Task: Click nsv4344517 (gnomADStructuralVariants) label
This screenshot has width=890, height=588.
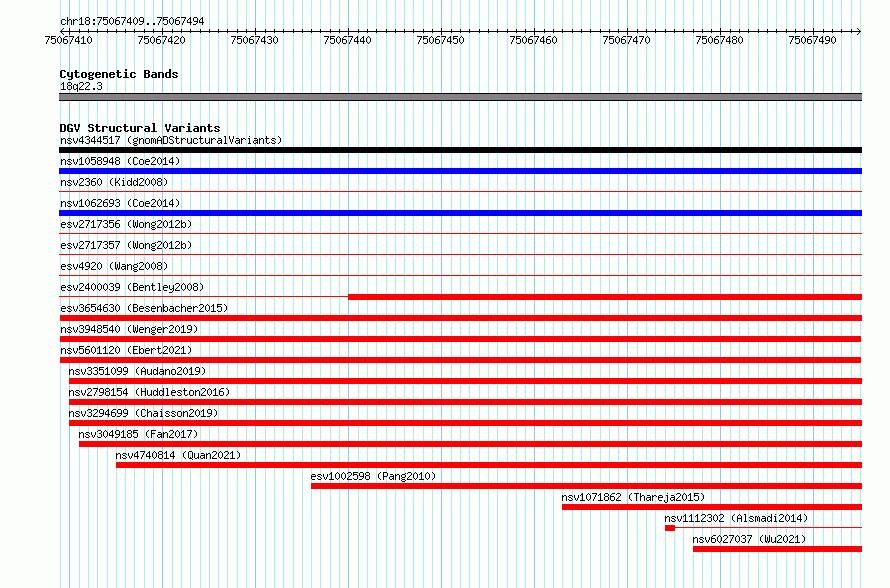Action: point(171,140)
